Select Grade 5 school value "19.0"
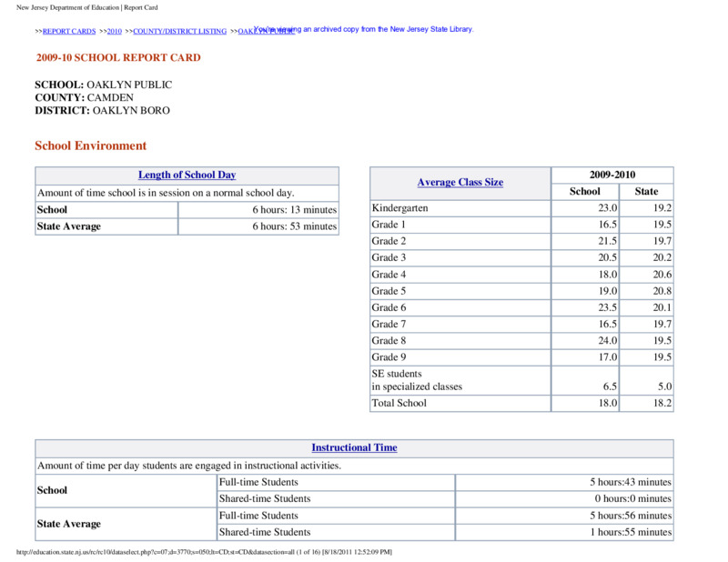The image size is (728, 562). point(607,291)
